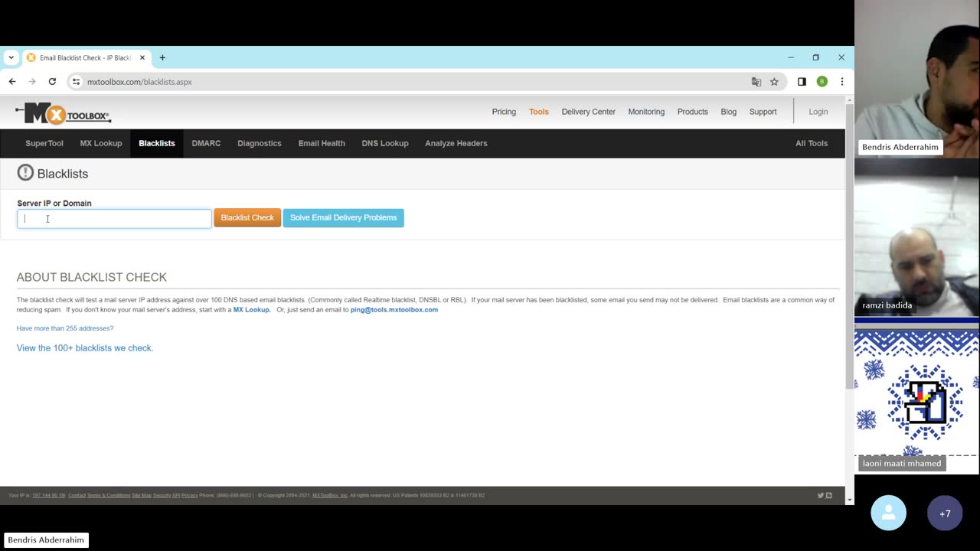
Task: Open All Tools in the nav bar
Action: tap(812, 143)
